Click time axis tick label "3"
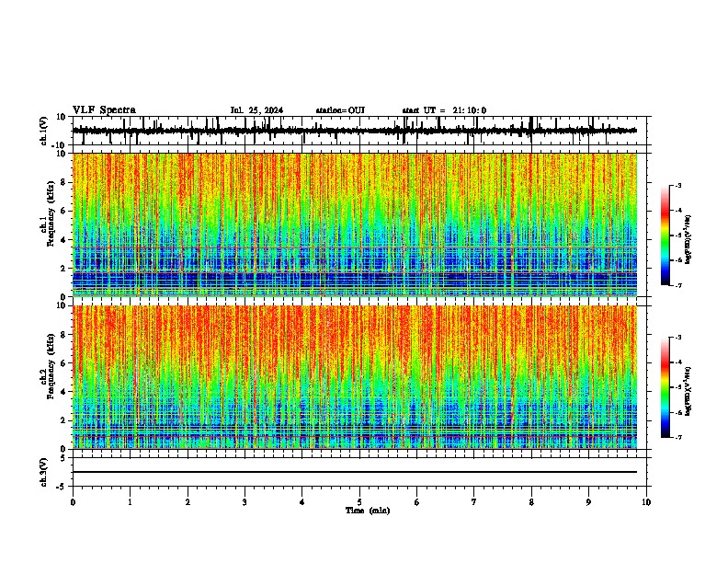Viewport: 728px width, 563px height. pyautogui.click(x=245, y=502)
